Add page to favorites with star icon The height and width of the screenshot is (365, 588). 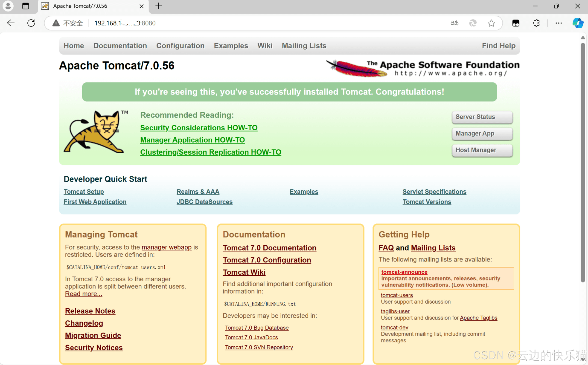(x=491, y=23)
